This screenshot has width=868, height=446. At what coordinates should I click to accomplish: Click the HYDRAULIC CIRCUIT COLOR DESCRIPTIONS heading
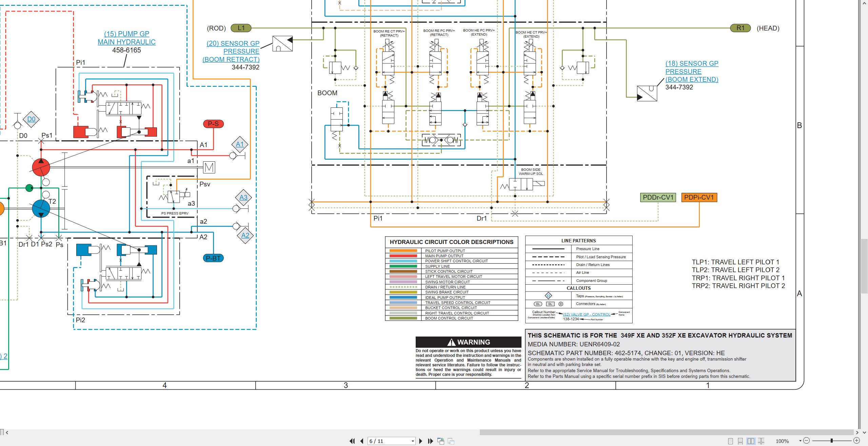452,242
